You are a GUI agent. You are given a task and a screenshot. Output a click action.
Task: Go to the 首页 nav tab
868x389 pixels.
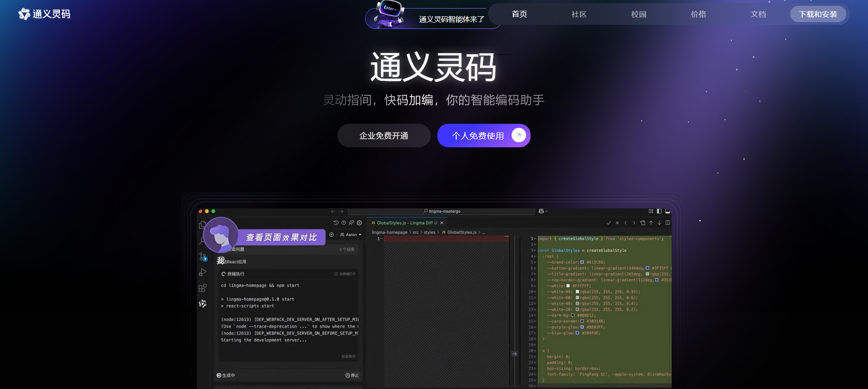[x=519, y=14]
